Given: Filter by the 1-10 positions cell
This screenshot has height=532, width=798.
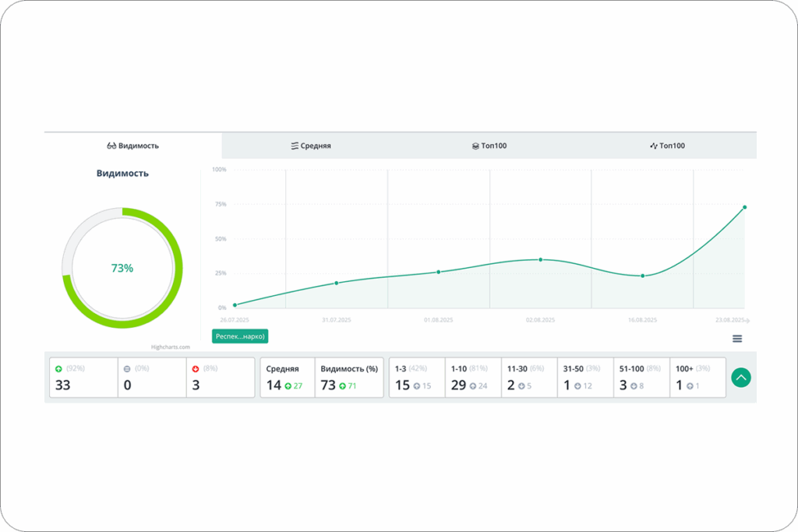Looking at the screenshot, I should pos(473,377).
